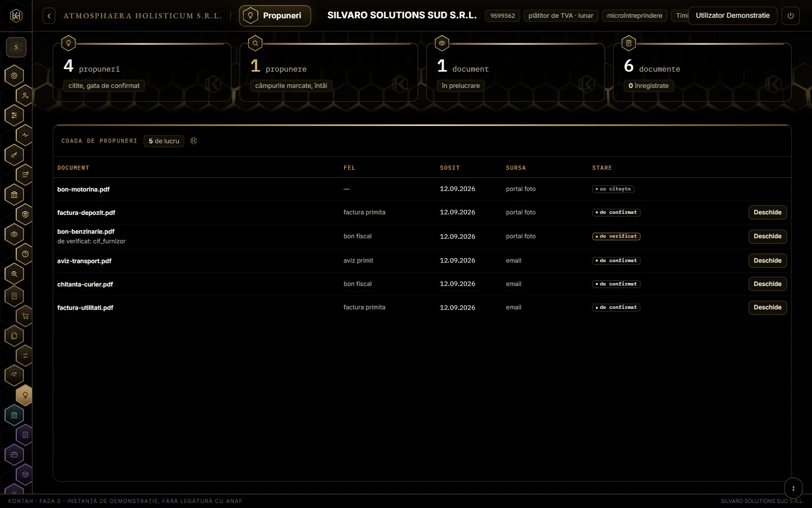Open the shopping cart icon in sidebar

(x=25, y=316)
